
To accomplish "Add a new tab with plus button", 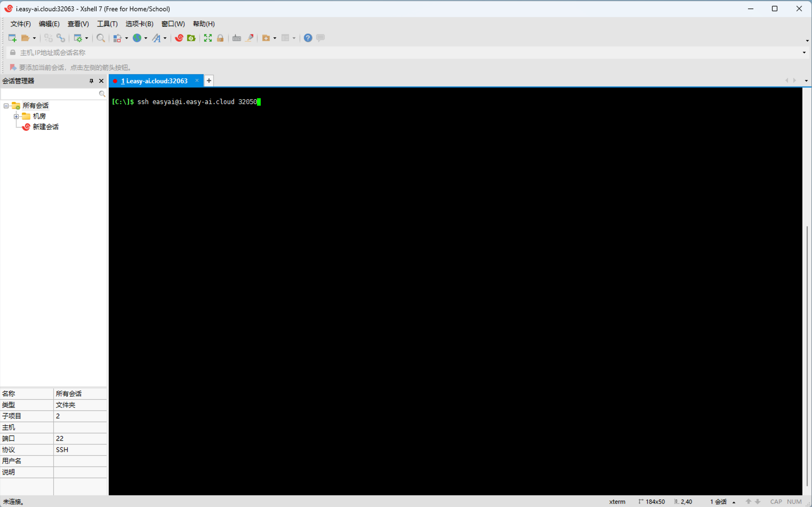I will pos(209,81).
